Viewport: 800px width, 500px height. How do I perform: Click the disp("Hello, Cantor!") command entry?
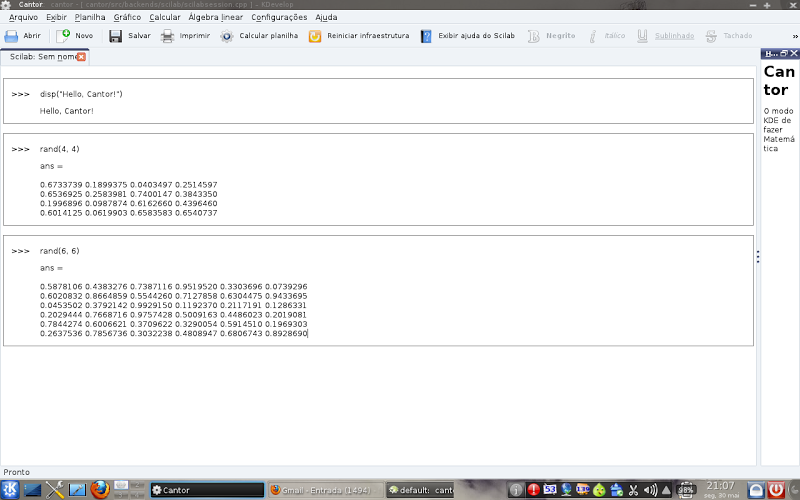click(81, 94)
